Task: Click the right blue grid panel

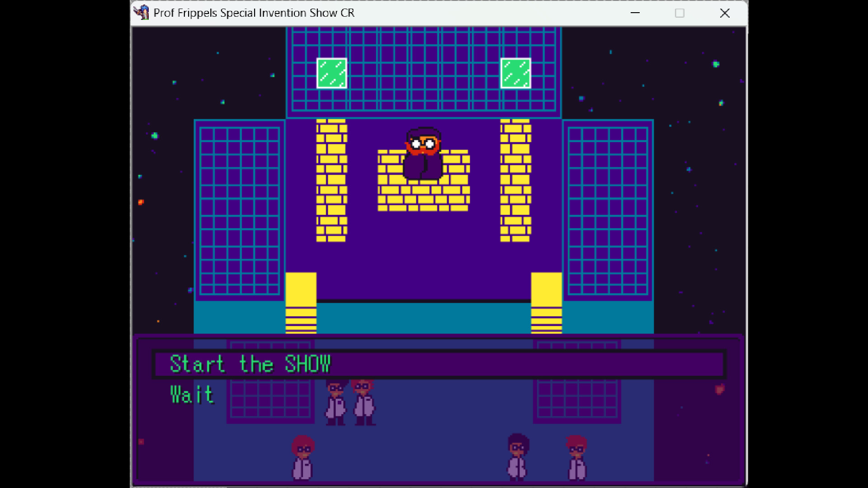Action: click(x=608, y=211)
